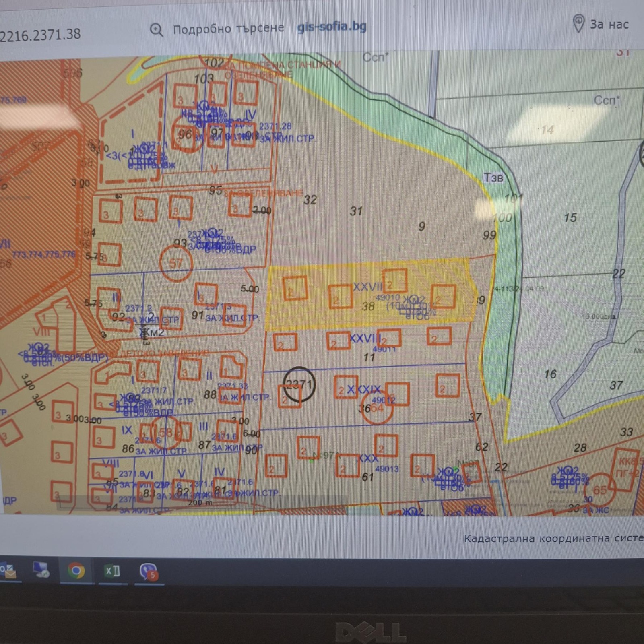
Task: Open the Подробно търсене advanced search link
Action: (x=228, y=29)
